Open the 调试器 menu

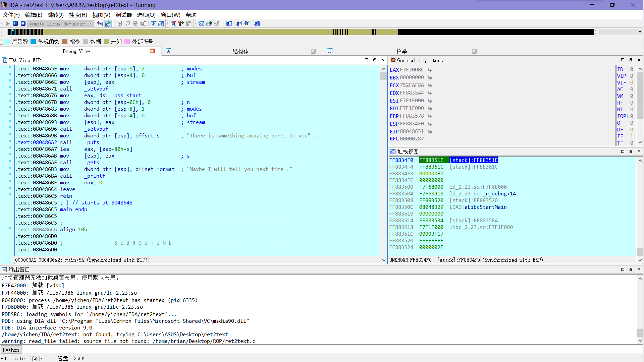click(124, 15)
